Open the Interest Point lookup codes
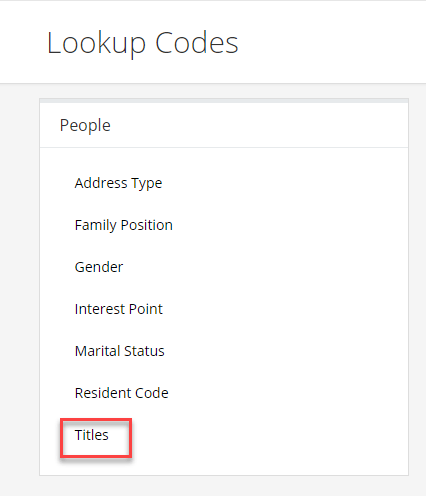Viewport: 426px width, 496px height. coord(119,309)
